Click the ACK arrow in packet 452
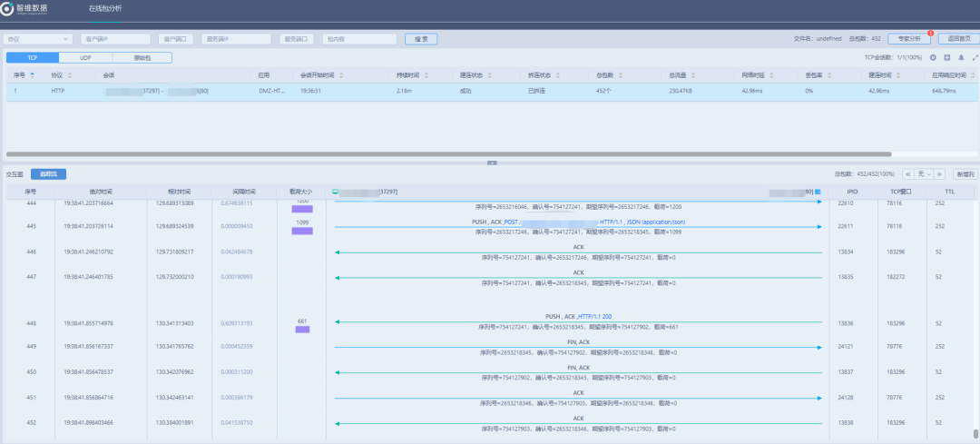 [x=578, y=423]
